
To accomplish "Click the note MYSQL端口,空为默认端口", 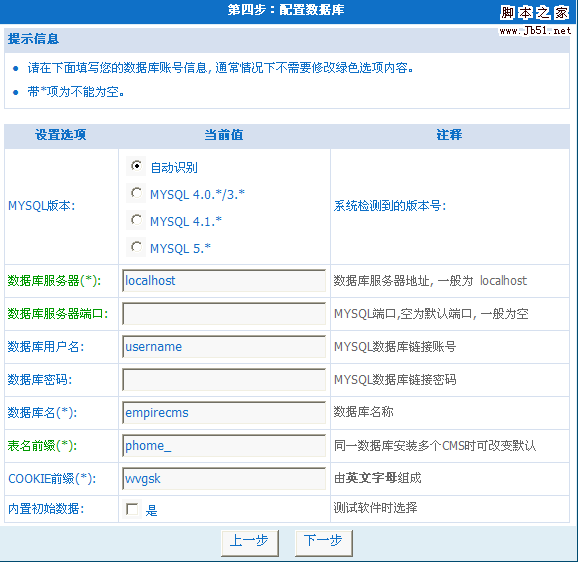I will [431, 314].
